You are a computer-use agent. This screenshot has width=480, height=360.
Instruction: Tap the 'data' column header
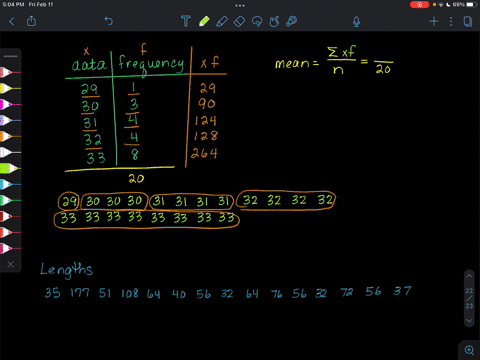89,64
